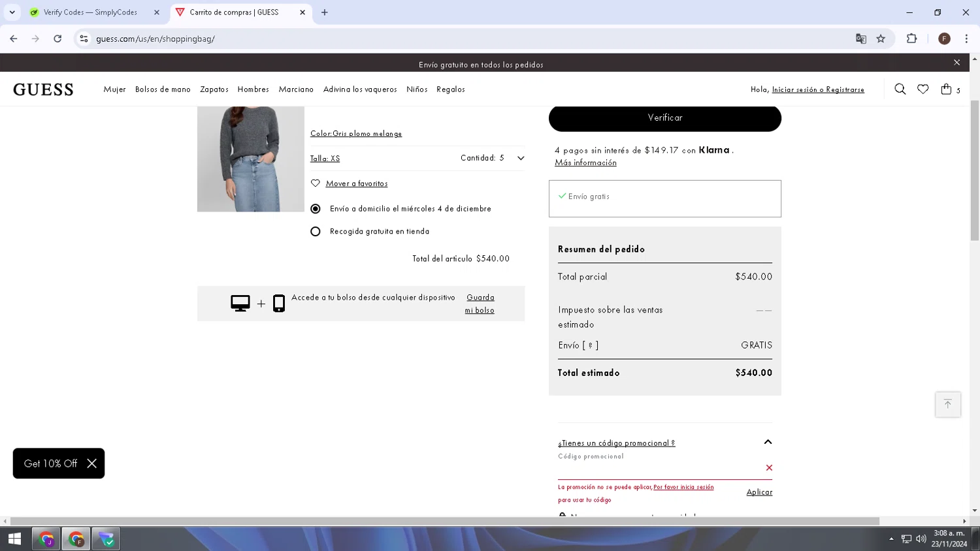980x551 pixels.
Task: Go forward in browser history
Action: [x=35, y=39]
